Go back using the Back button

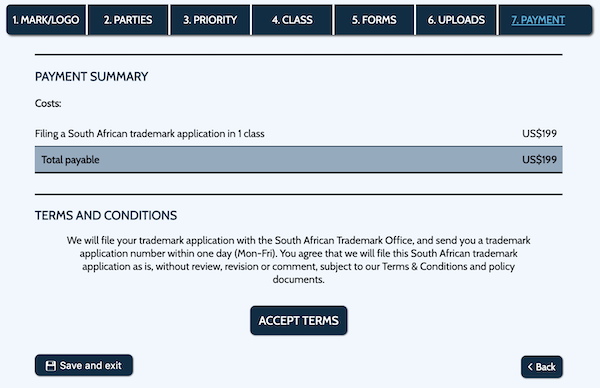542,367
